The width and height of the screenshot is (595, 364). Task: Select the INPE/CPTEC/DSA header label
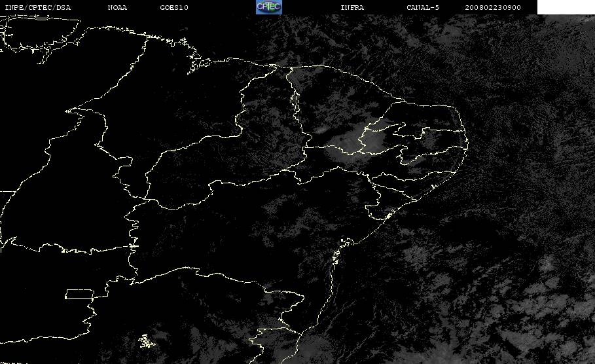point(37,8)
